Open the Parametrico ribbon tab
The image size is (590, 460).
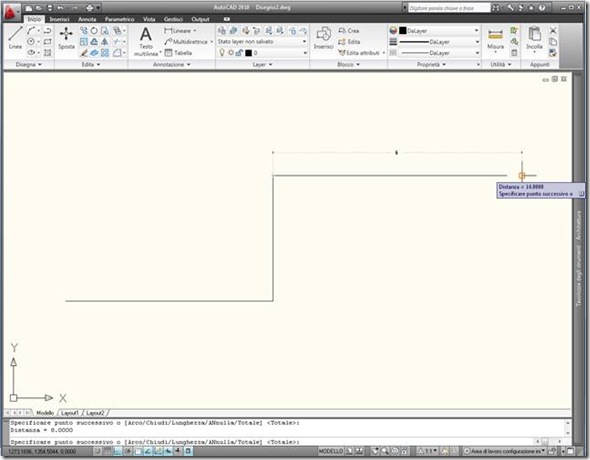pos(119,19)
